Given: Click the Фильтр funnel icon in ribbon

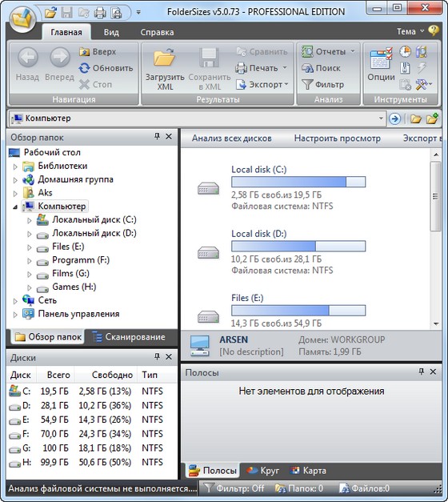Looking at the screenshot, I should (x=307, y=85).
